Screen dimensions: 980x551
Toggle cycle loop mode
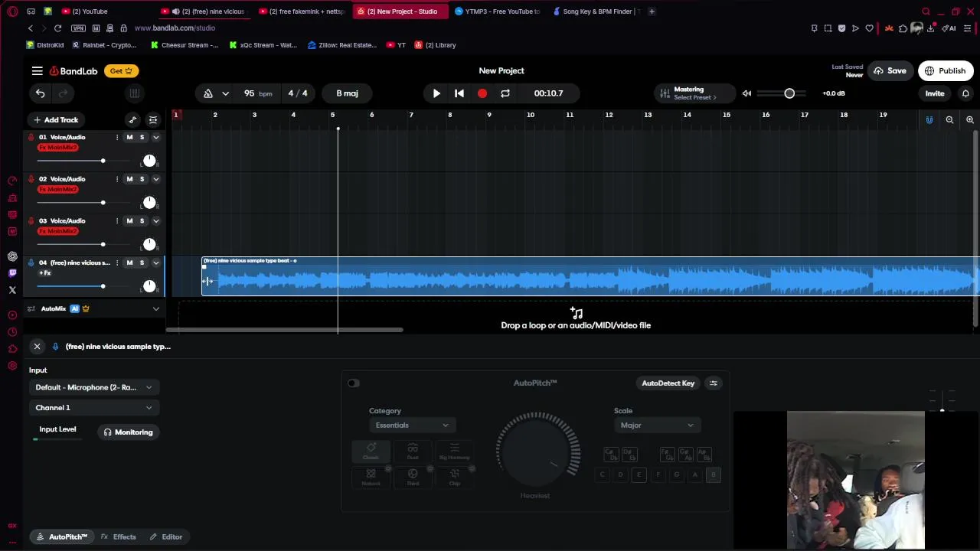pos(505,93)
